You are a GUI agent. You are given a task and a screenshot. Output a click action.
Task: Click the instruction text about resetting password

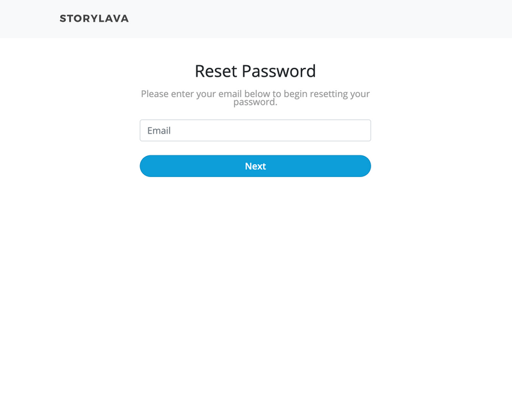point(255,98)
